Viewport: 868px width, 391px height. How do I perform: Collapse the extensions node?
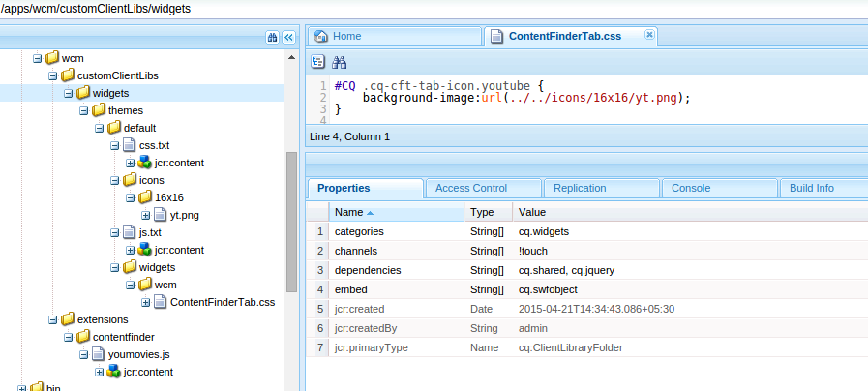(52, 319)
